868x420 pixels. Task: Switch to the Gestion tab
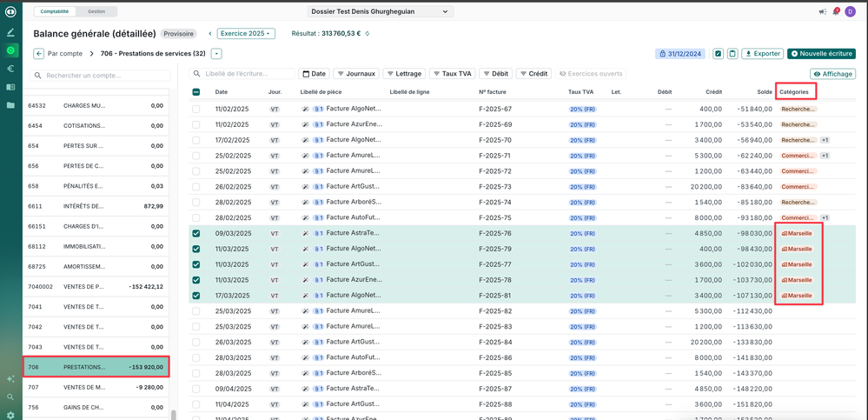pyautogui.click(x=96, y=11)
